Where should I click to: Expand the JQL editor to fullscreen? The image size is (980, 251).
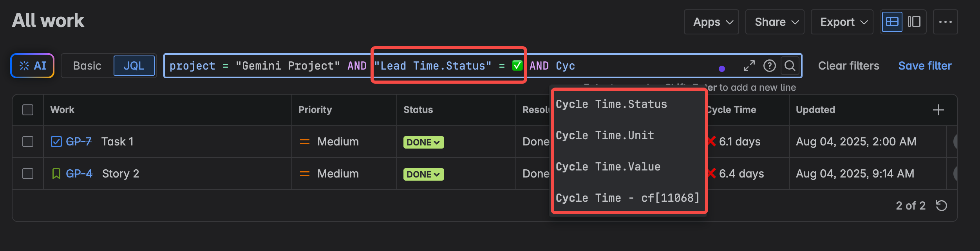coord(749,66)
